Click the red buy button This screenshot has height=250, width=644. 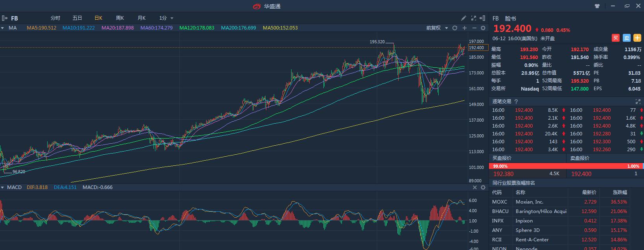point(616,38)
